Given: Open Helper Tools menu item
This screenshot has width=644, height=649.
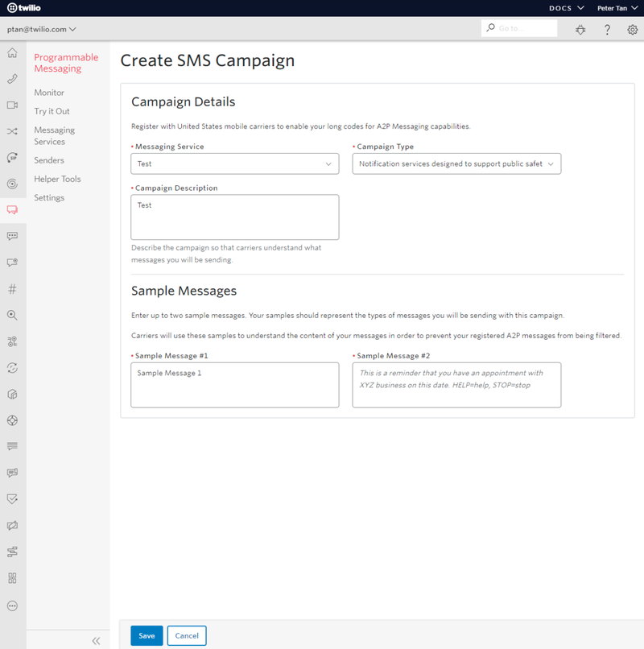Looking at the screenshot, I should tap(57, 179).
